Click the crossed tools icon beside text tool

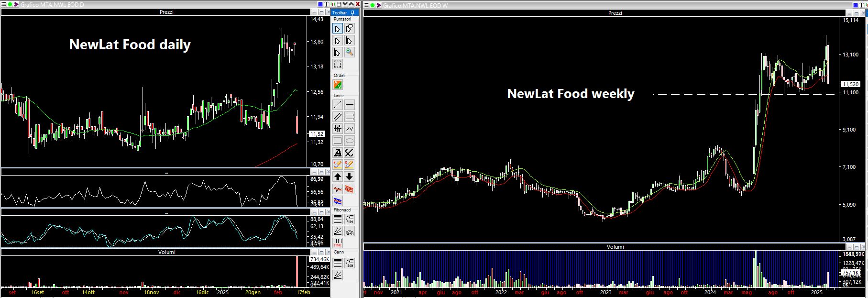(350, 153)
